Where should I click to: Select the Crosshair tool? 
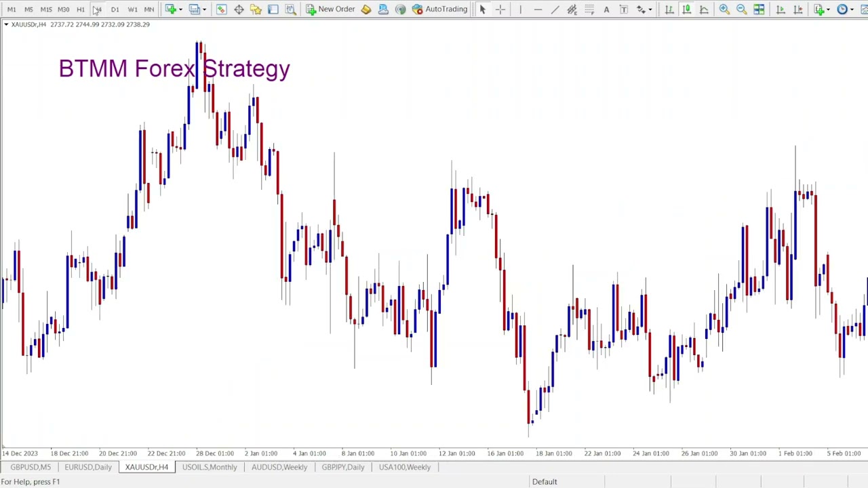[500, 9]
